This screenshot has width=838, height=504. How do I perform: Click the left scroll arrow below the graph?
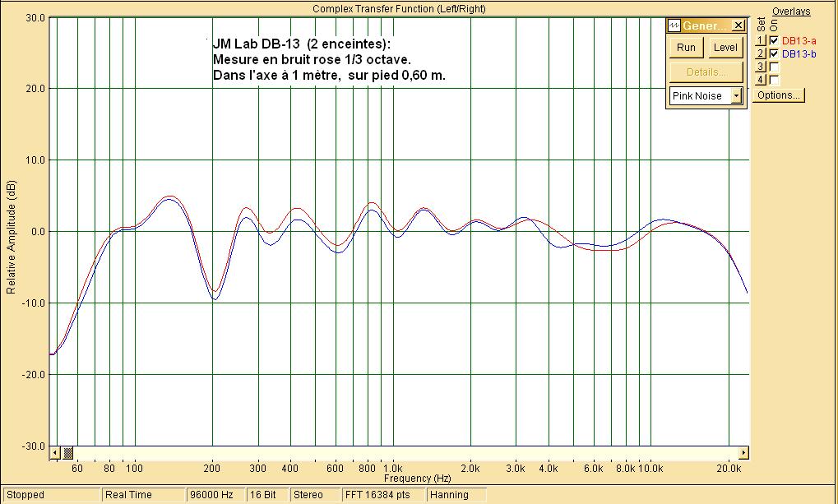coord(55,453)
